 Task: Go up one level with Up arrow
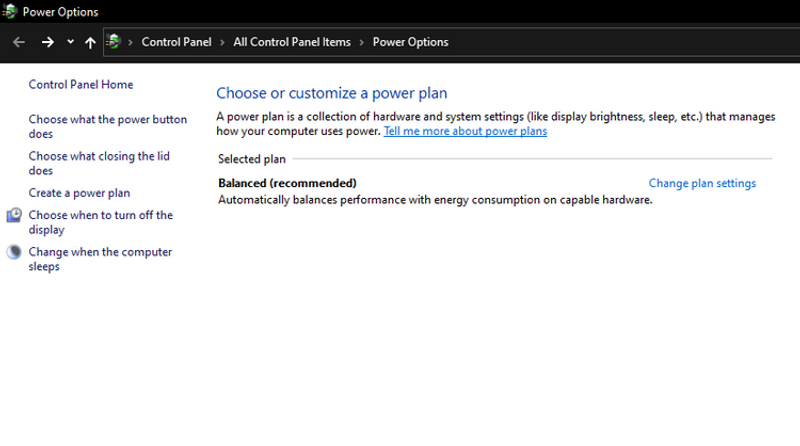(91, 42)
